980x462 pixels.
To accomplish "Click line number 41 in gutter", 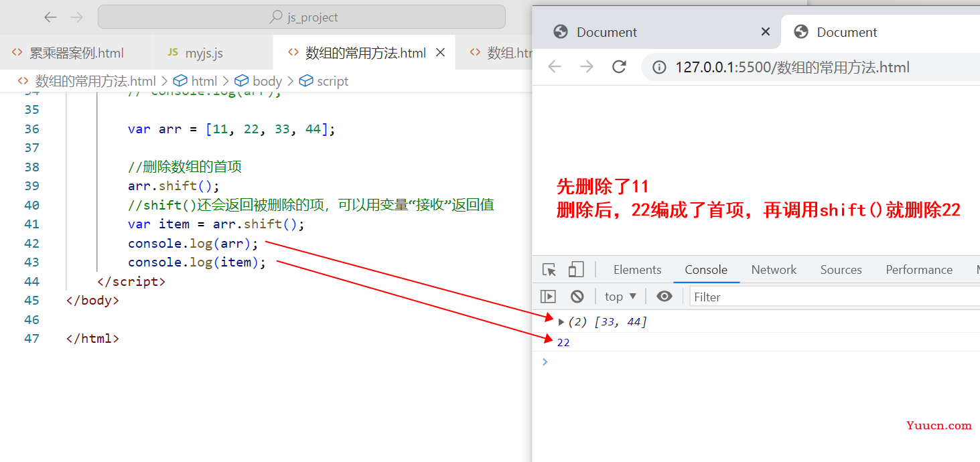I will pos(31,224).
